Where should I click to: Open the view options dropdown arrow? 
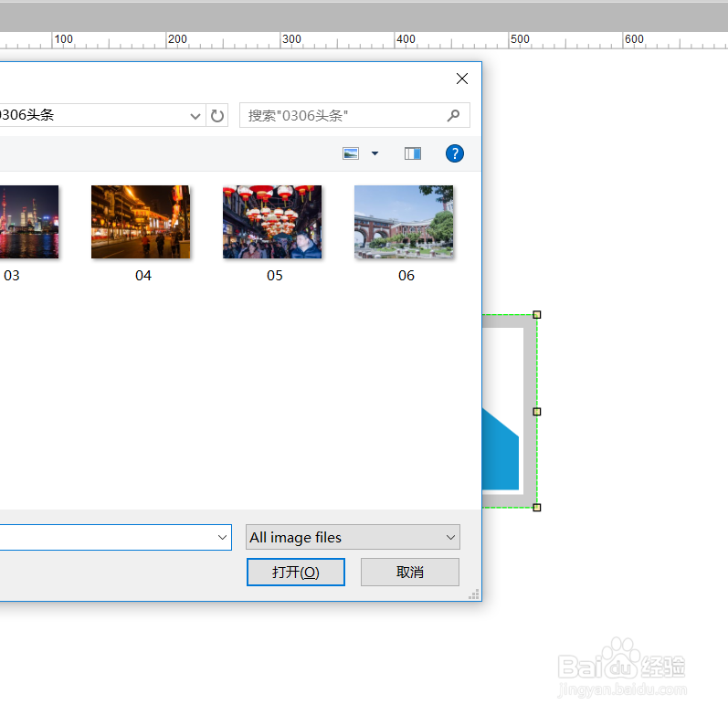(x=375, y=153)
